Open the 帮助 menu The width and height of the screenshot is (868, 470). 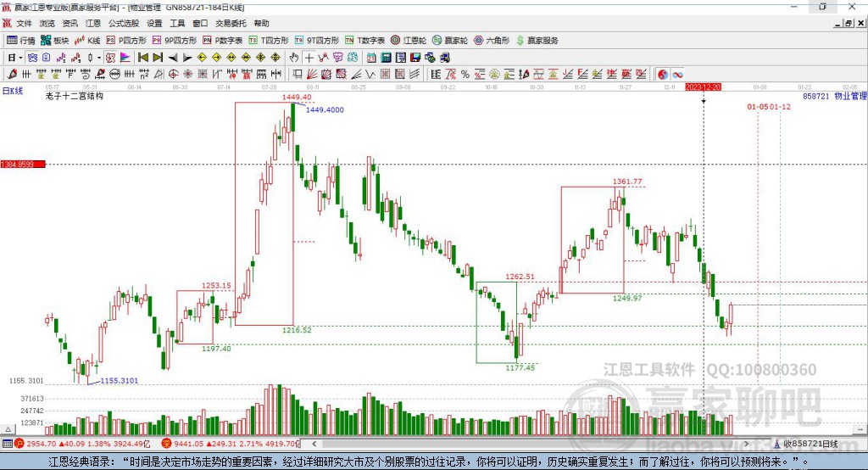coord(261,23)
